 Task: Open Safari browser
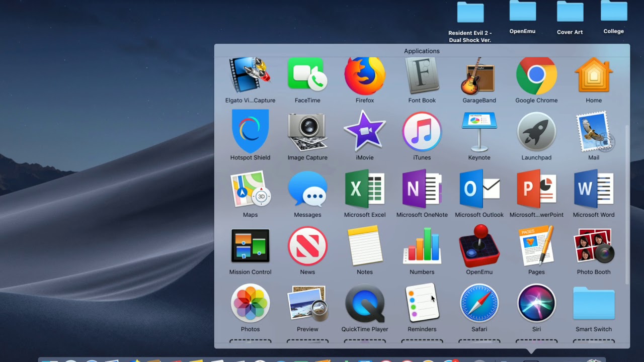tap(479, 303)
